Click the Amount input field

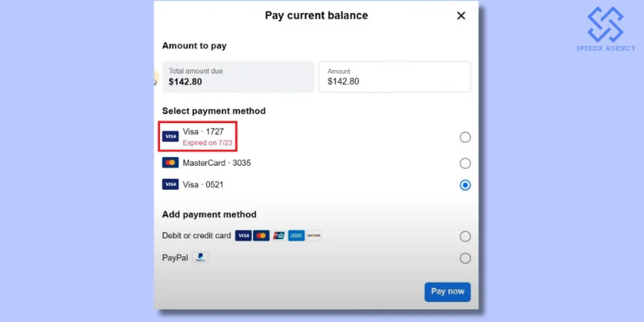(394, 77)
